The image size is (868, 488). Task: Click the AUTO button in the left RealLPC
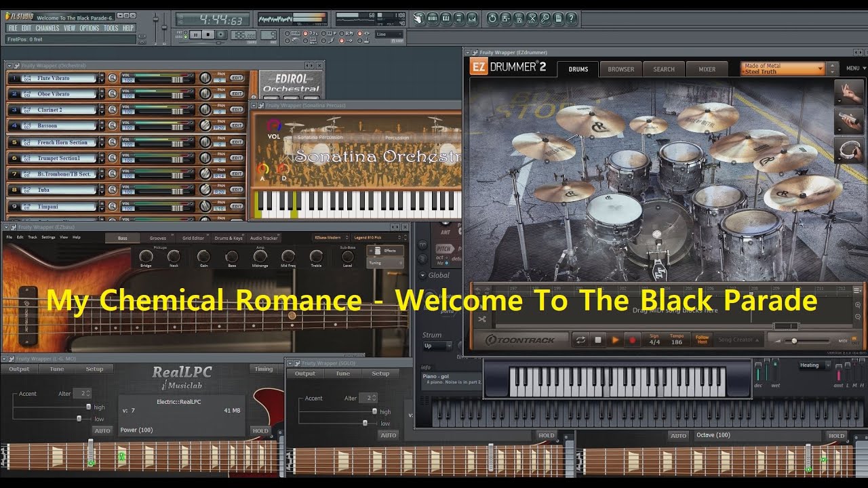pyautogui.click(x=102, y=431)
